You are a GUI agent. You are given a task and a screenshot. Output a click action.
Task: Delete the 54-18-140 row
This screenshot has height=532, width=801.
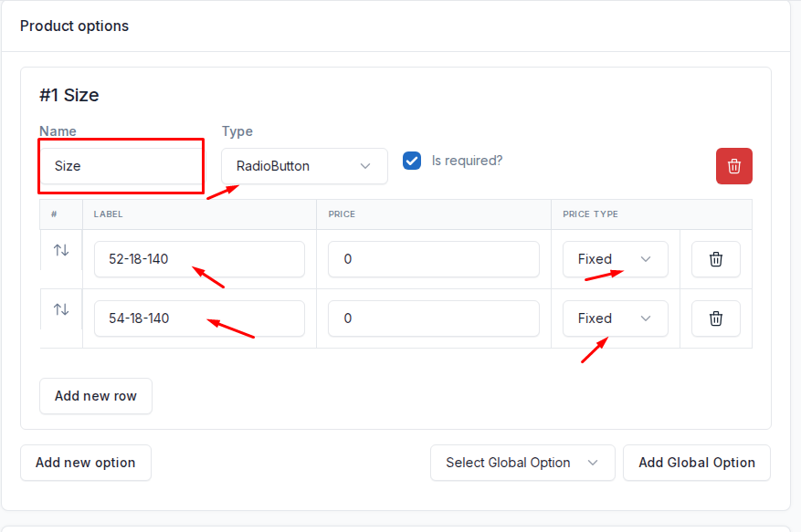(716, 318)
